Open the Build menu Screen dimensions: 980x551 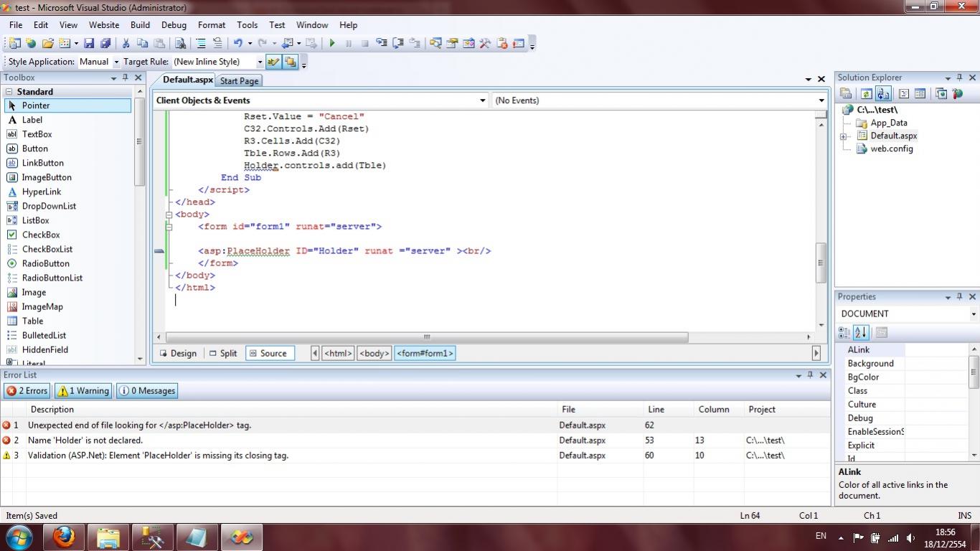pos(140,24)
